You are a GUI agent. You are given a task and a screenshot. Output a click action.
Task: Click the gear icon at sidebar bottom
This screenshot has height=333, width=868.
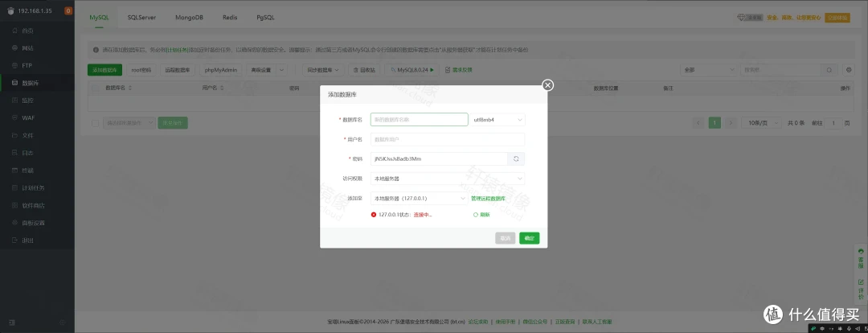[x=62, y=322]
